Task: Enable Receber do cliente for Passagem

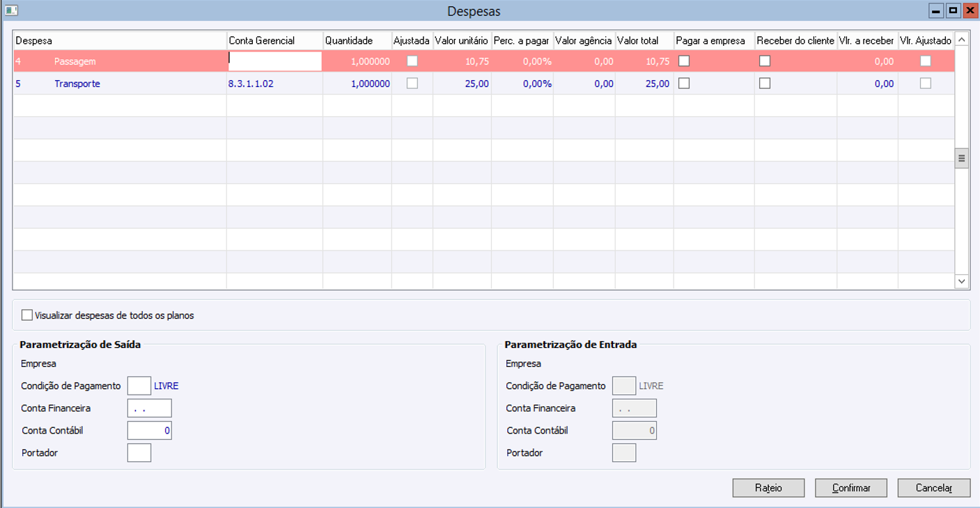Action: coord(765,61)
